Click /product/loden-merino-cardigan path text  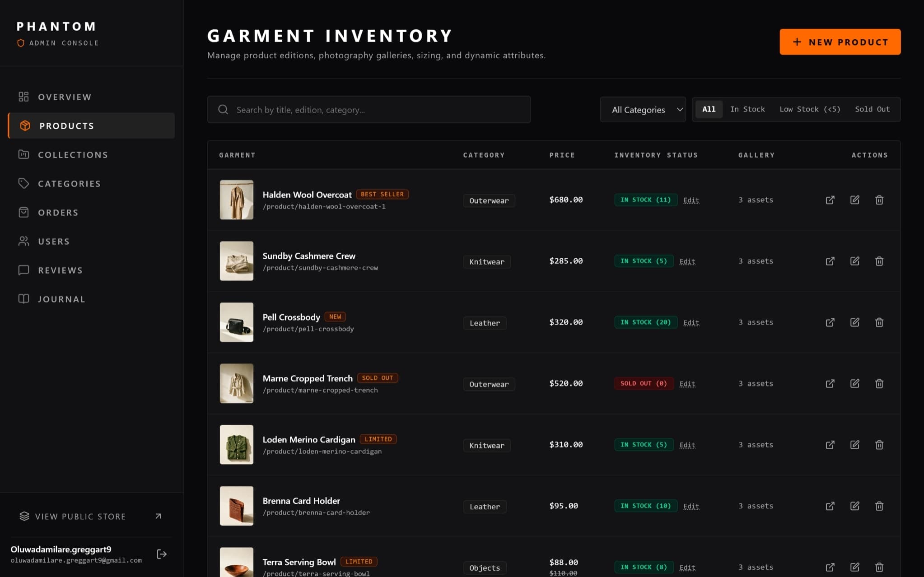tap(322, 451)
